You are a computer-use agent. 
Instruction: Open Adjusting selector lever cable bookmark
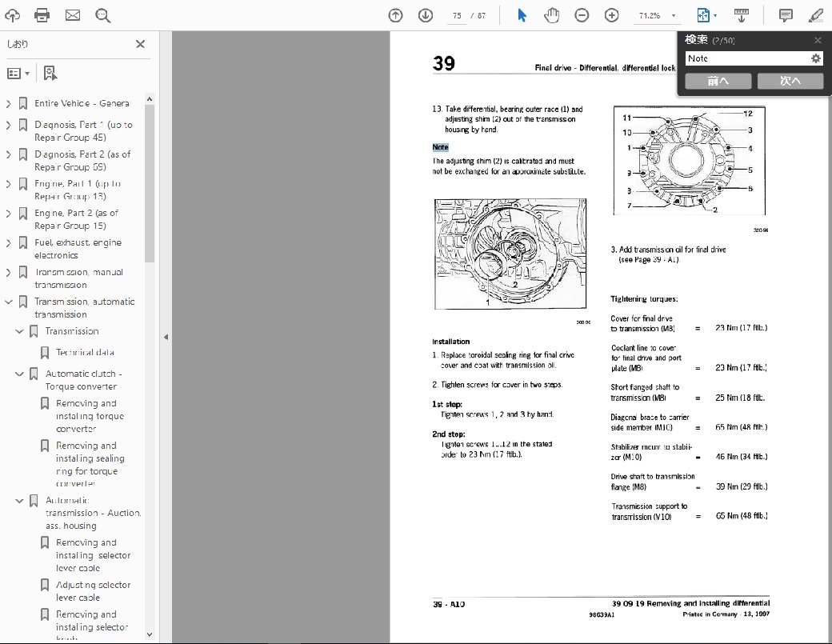tap(93, 591)
